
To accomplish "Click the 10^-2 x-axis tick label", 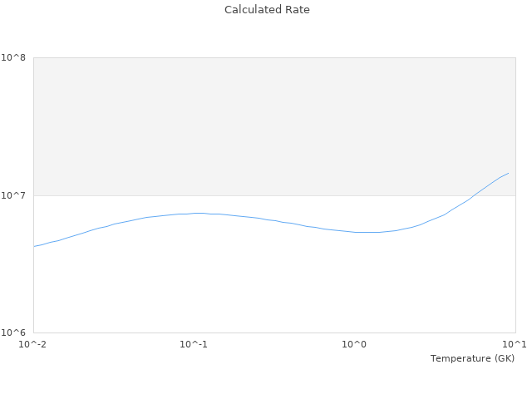I will pyautogui.click(x=33, y=344).
